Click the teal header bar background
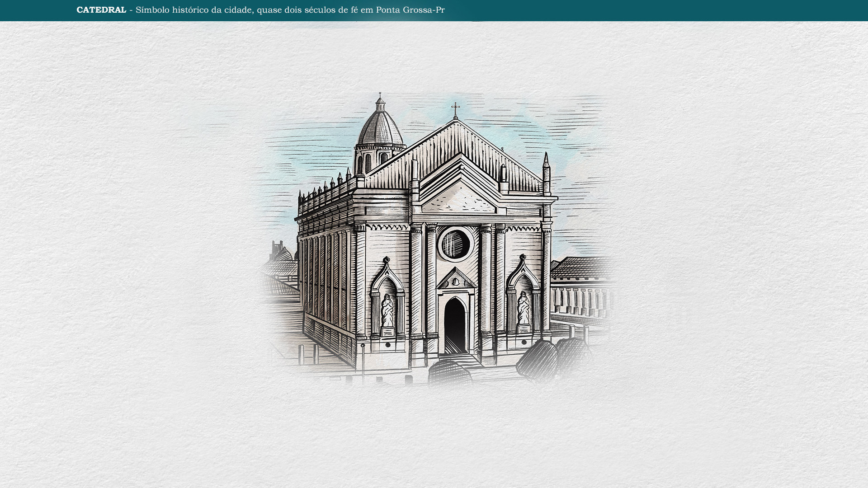 pos(656,10)
